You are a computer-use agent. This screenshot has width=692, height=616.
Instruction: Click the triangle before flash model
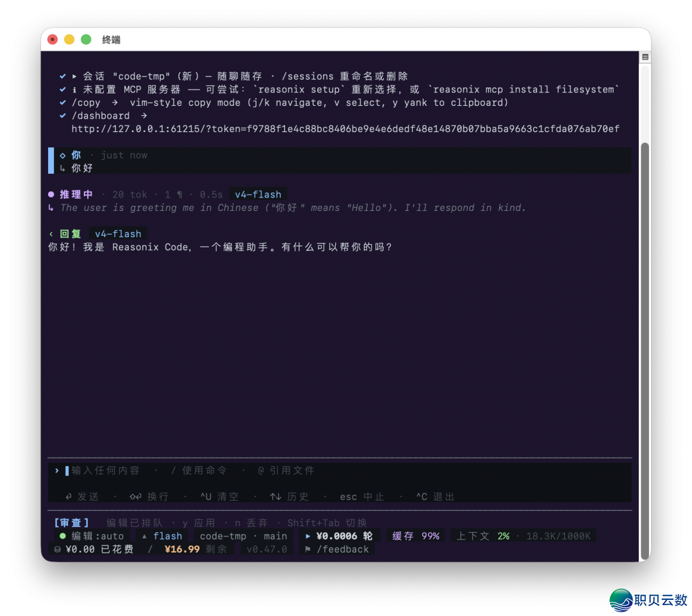click(x=144, y=536)
